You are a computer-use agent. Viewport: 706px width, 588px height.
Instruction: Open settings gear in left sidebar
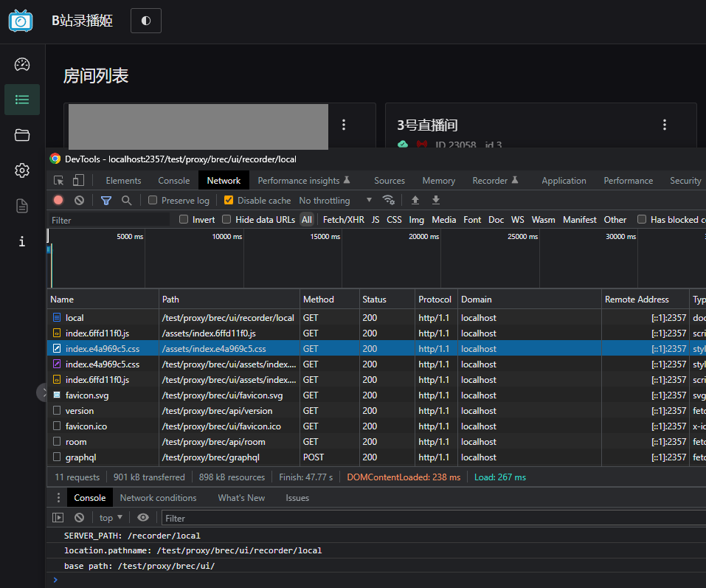click(22, 170)
